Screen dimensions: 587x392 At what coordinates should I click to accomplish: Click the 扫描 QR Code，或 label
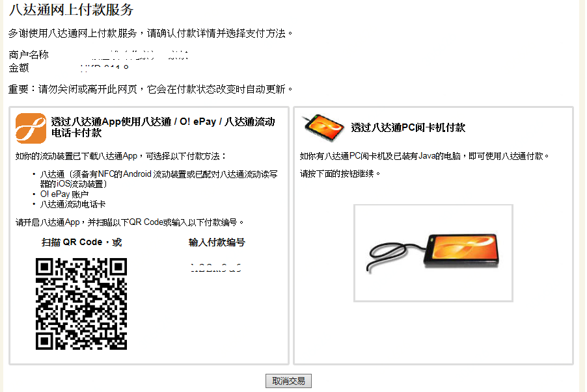point(81,242)
